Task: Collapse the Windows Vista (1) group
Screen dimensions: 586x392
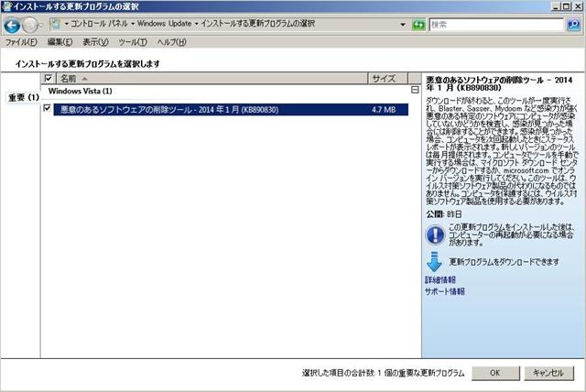Action: click(x=415, y=90)
